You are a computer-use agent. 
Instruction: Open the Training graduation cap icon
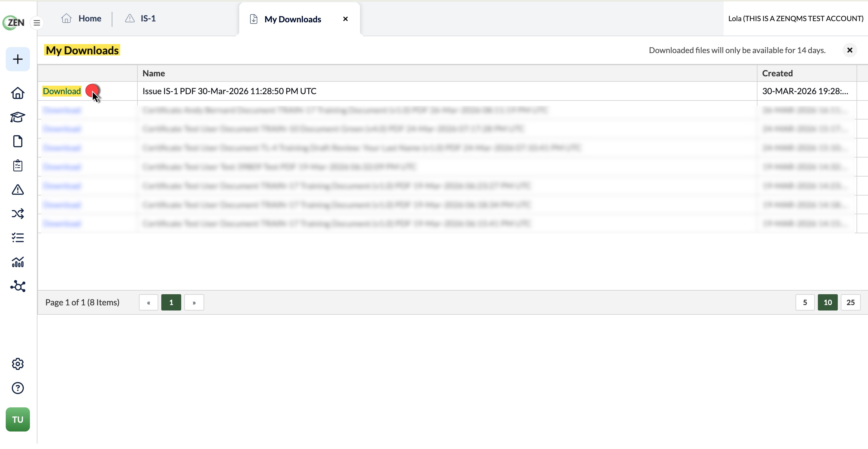[x=18, y=117]
